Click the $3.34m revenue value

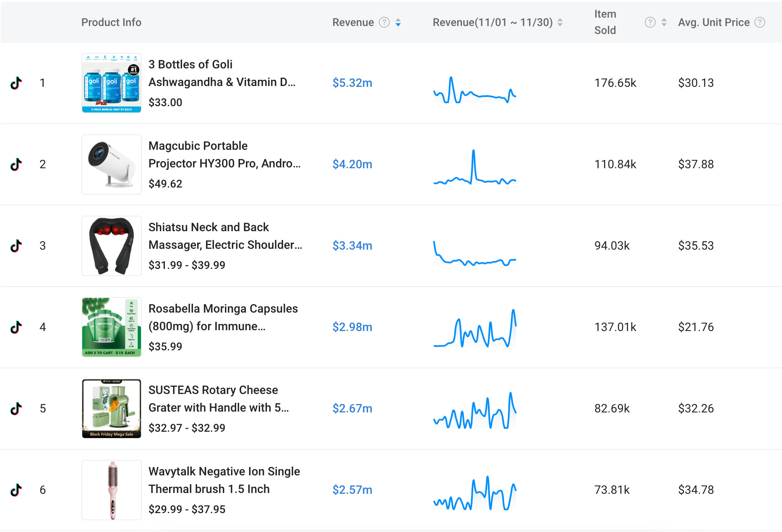pos(352,246)
